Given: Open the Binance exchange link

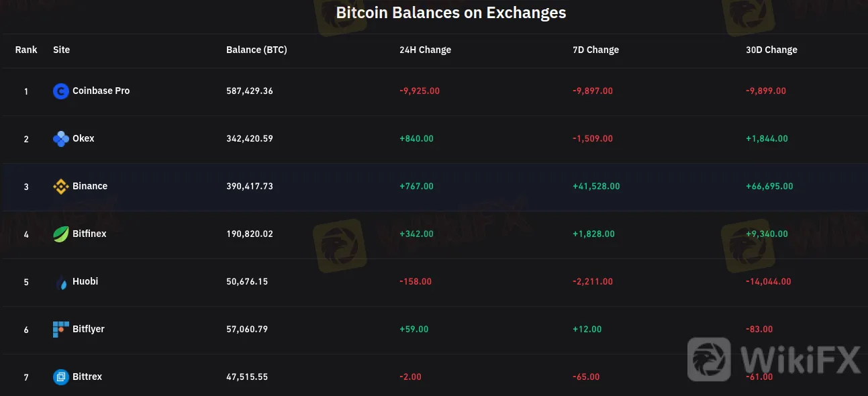Looking at the screenshot, I should [90, 186].
